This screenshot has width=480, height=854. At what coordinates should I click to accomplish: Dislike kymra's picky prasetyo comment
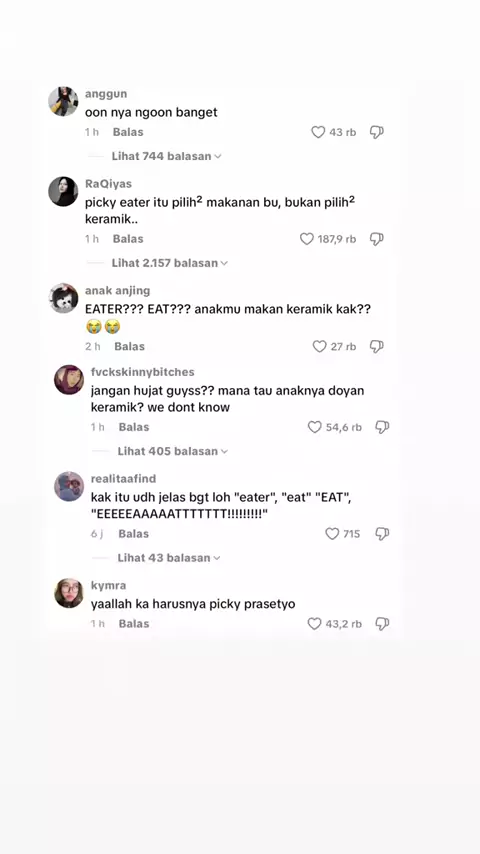pos(382,624)
